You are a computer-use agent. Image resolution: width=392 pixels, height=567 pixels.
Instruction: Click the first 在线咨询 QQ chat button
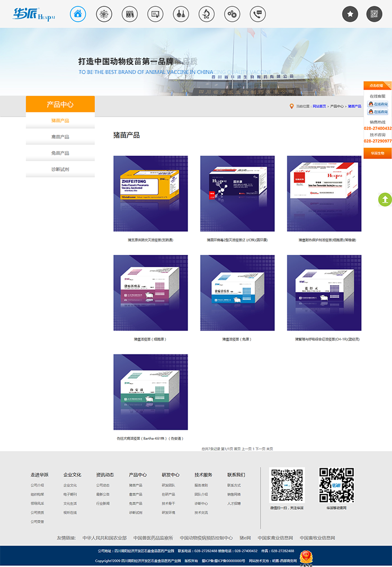point(378,104)
